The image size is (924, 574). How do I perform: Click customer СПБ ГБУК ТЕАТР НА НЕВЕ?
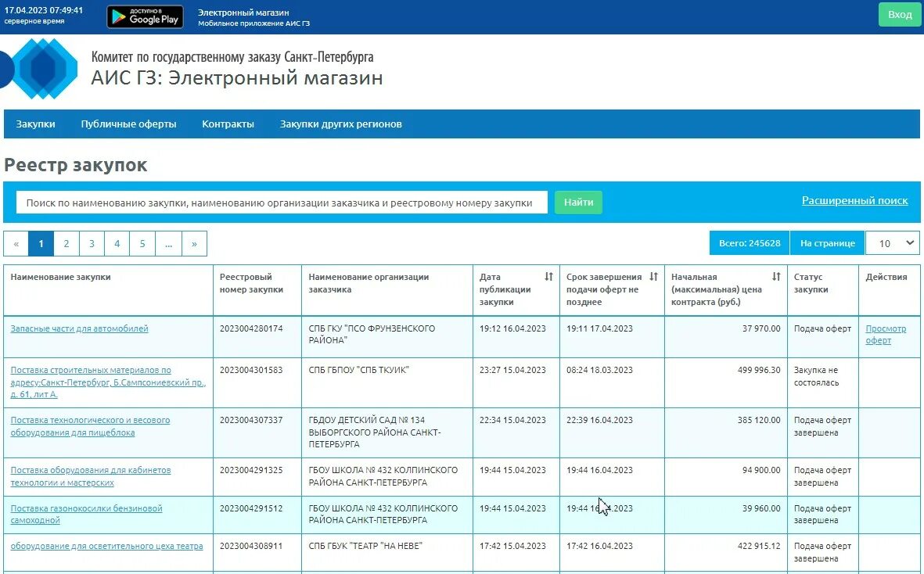(365, 547)
